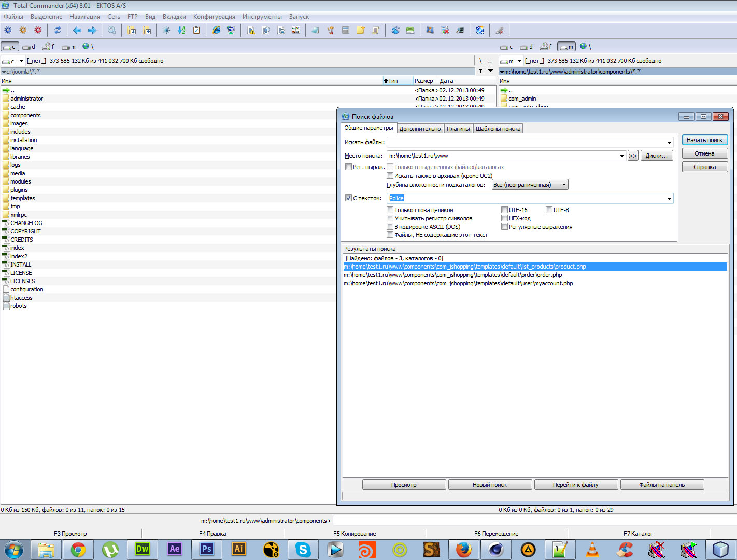Open the Инструменты menu

262,17
